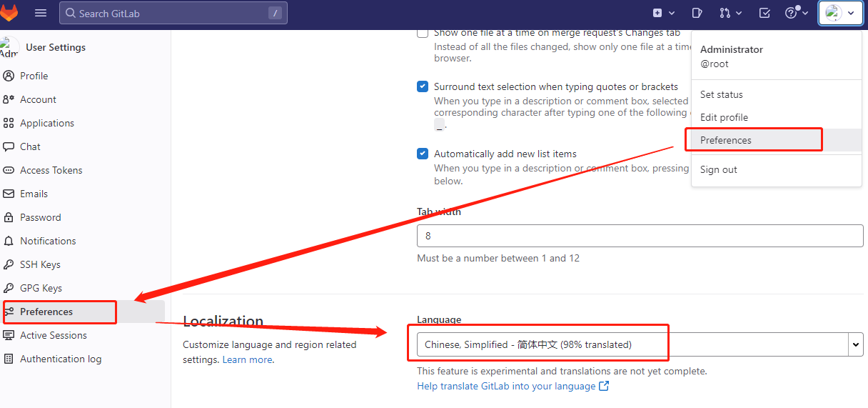The image size is (868, 408).
Task: Click the Emails envelope icon
Action: [9, 194]
